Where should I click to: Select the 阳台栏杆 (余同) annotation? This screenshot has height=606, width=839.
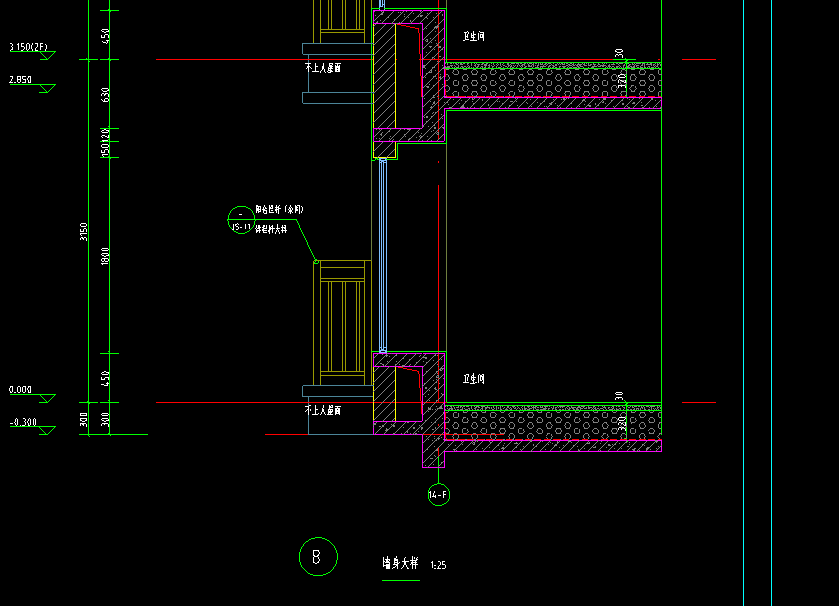279,209
